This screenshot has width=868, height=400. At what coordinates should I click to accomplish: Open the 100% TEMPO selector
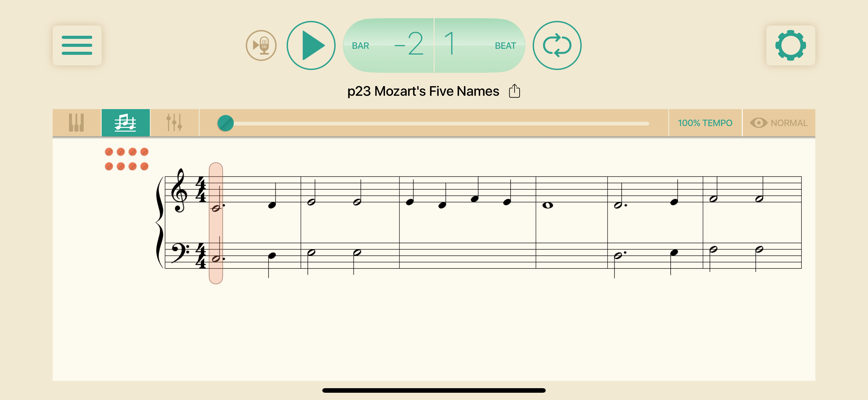(x=705, y=123)
